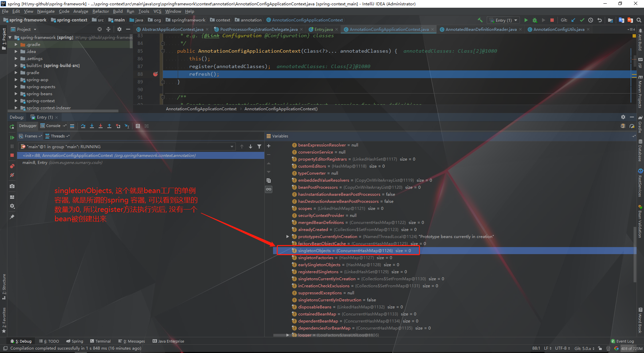The image size is (644, 353).
Task: Build project with the hammer icon
Action: (480, 20)
